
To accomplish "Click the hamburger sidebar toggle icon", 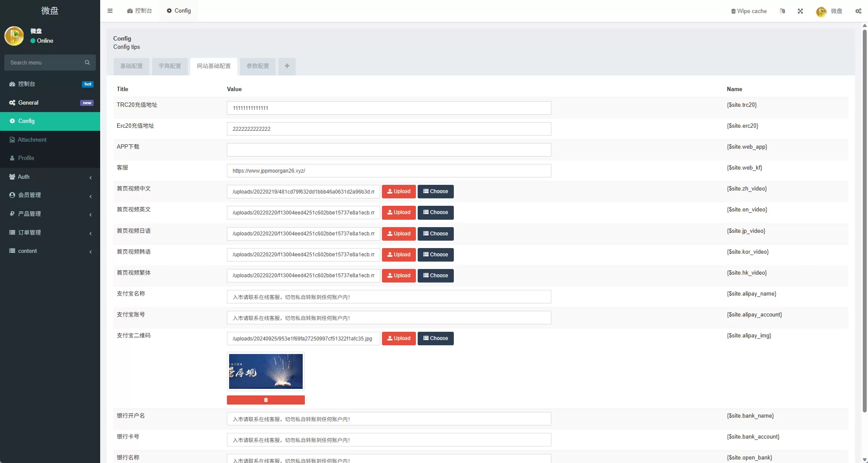I will click(110, 11).
